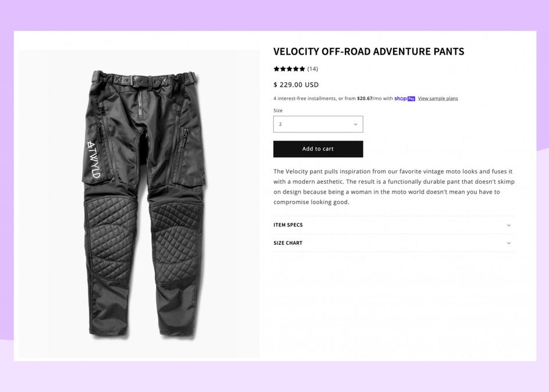Viewport: 549px width, 392px height.
Task: Click the ITEM SPECS chevron icon
Action: coord(508,225)
